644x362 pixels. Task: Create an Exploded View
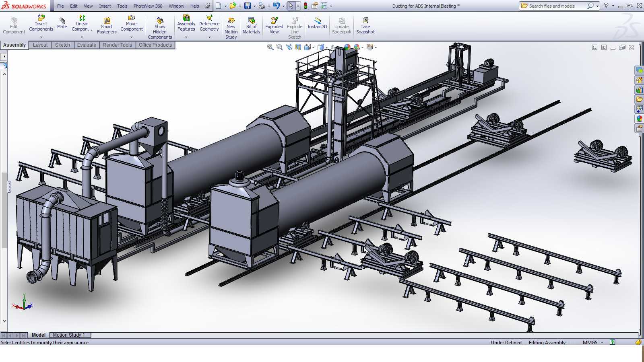point(274,25)
